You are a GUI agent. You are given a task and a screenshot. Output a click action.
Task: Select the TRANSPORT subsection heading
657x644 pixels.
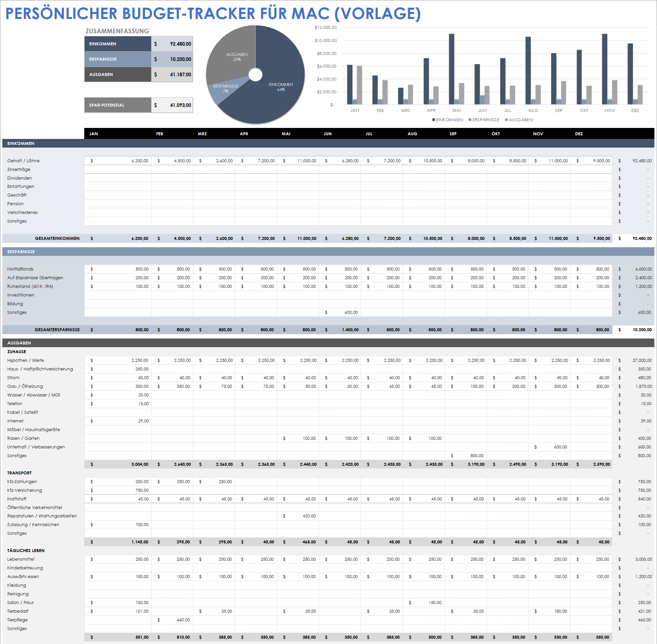(x=19, y=473)
